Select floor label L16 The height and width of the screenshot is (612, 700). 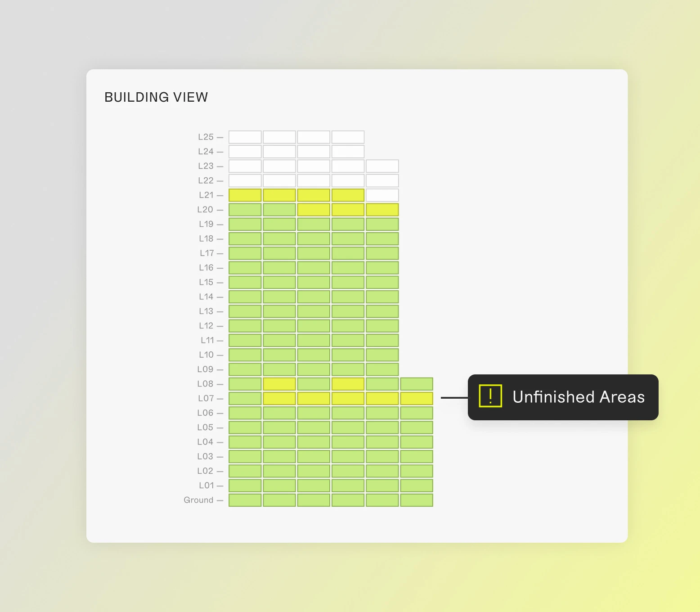coord(206,268)
